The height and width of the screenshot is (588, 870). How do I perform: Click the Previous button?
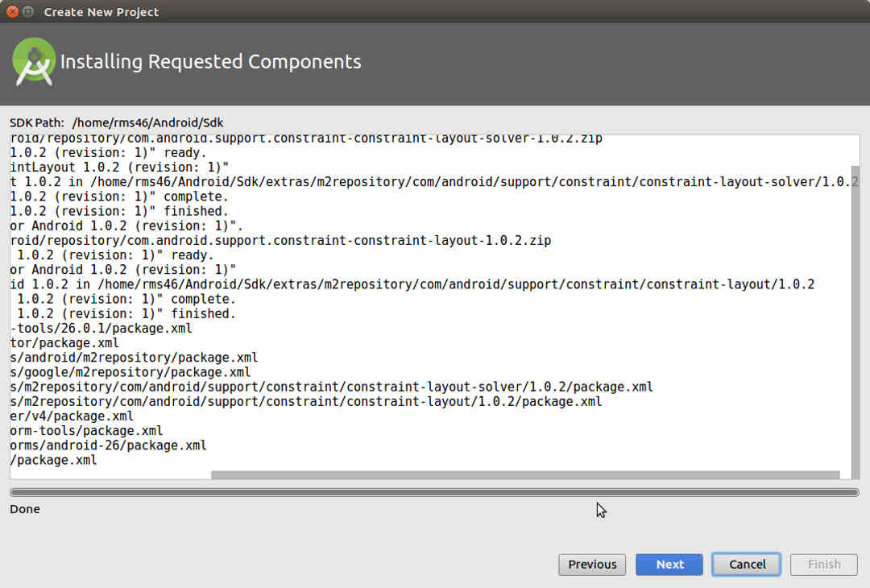[x=592, y=564]
